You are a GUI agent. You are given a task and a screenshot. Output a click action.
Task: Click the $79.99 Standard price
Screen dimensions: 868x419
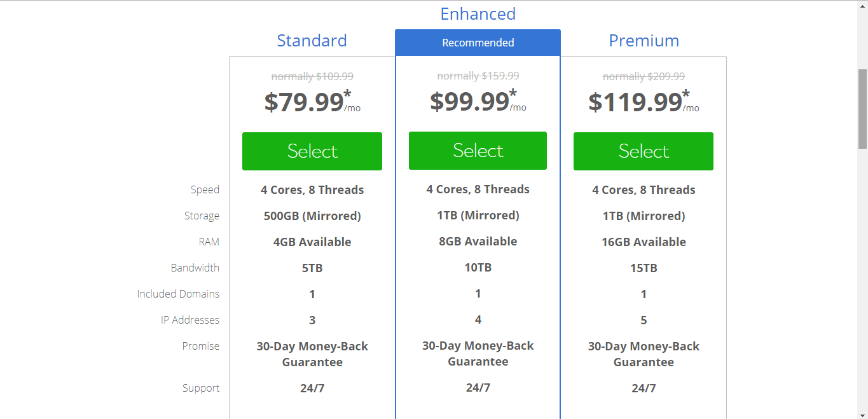(x=305, y=102)
